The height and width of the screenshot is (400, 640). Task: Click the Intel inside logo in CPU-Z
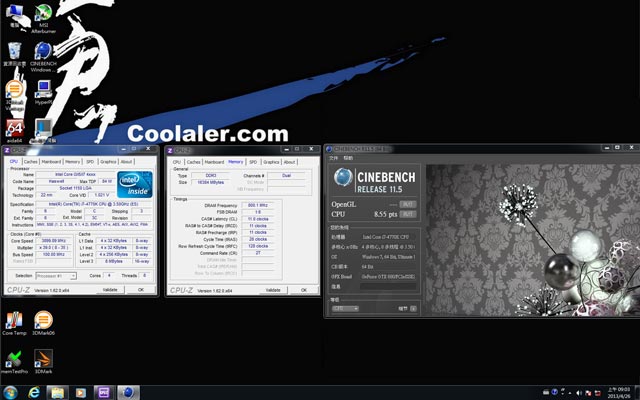tap(135, 184)
